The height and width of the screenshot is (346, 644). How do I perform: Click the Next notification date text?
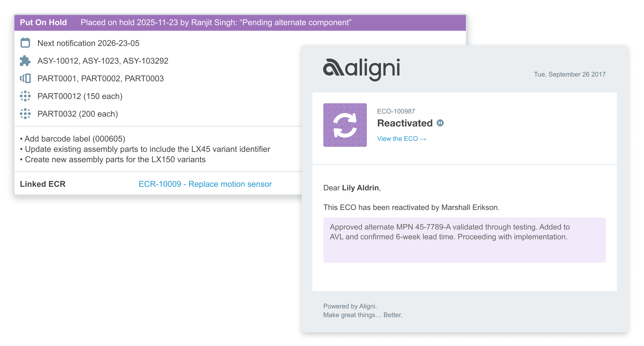[x=88, y=43]
